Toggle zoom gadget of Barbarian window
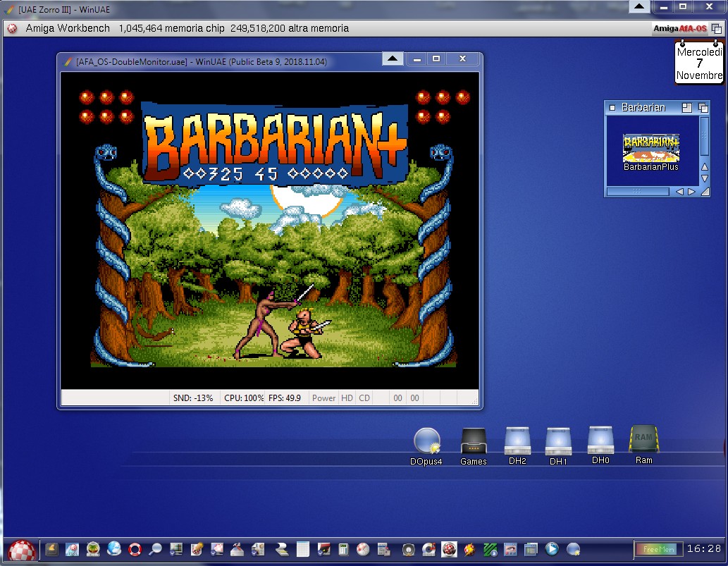The width and height of the screenshot is (728, 566). point(687,108)
